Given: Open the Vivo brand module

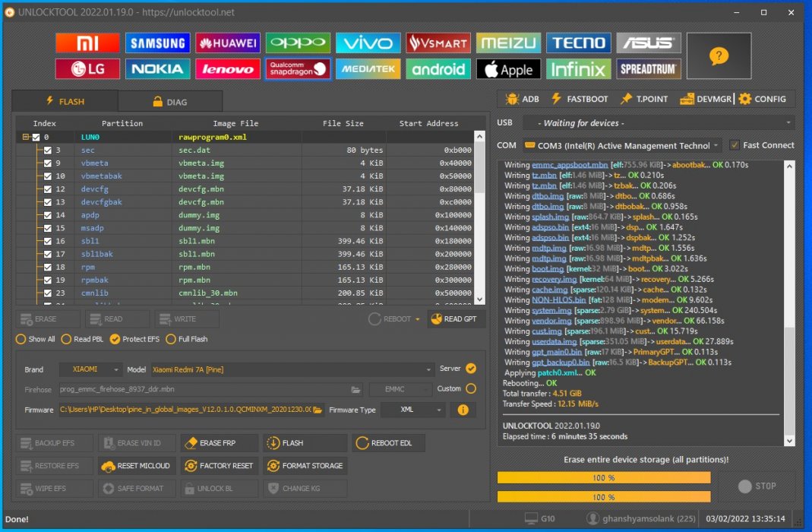Looking at the screenshot, I should [368, 43].
